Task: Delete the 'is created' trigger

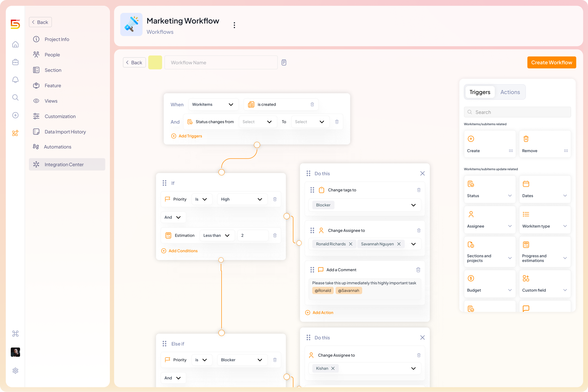Action: [312, 104]
